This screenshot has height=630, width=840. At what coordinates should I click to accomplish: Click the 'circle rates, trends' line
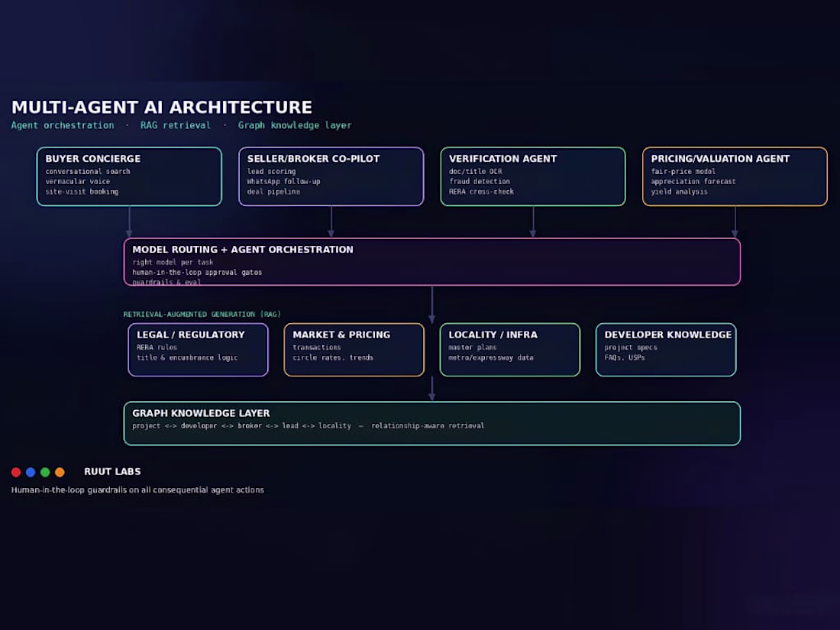[333, 358]
